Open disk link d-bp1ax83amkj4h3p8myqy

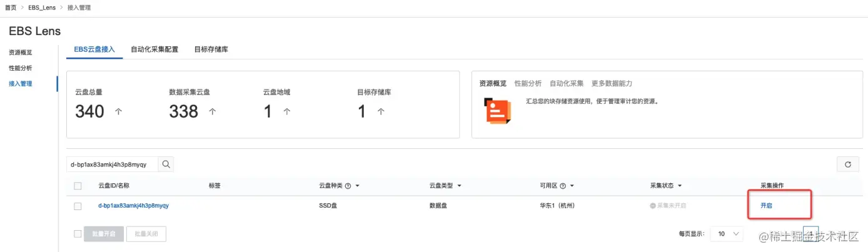tap(134, 206)
